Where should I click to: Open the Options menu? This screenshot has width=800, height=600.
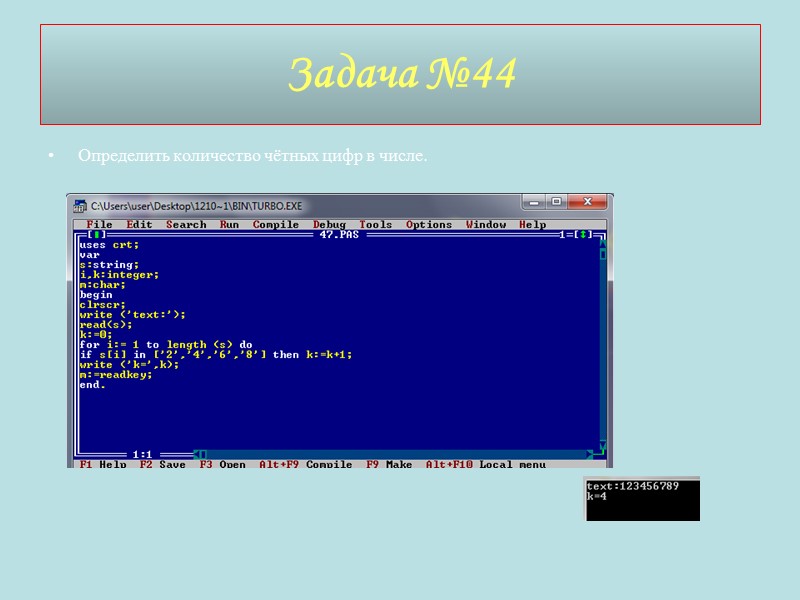pyautogui.click(x=429, y=224)
